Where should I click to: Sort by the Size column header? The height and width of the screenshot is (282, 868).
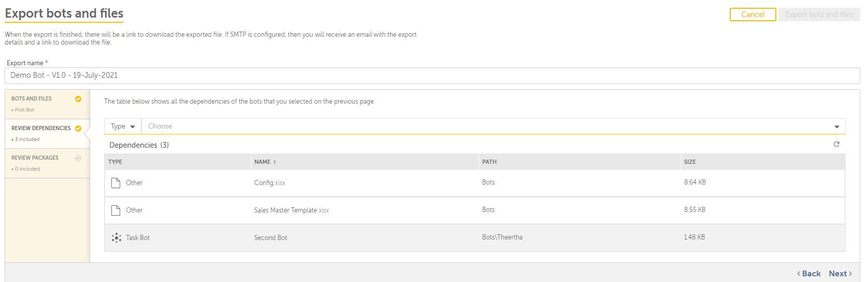[x=689, y=162]
